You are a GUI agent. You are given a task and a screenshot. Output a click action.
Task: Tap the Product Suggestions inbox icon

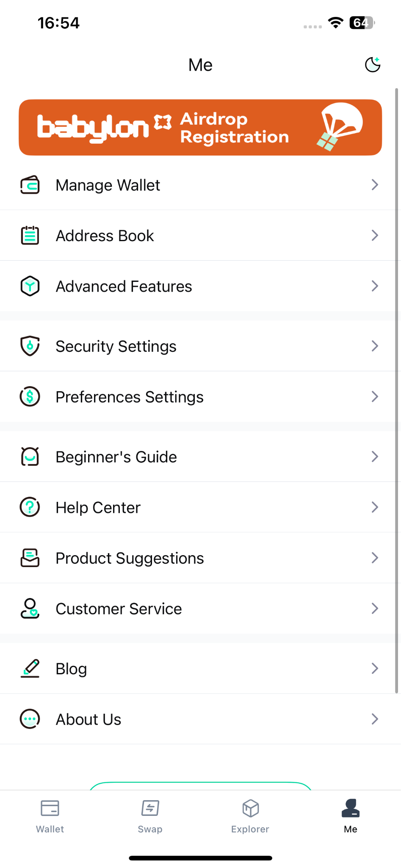[x=30, y=558]
